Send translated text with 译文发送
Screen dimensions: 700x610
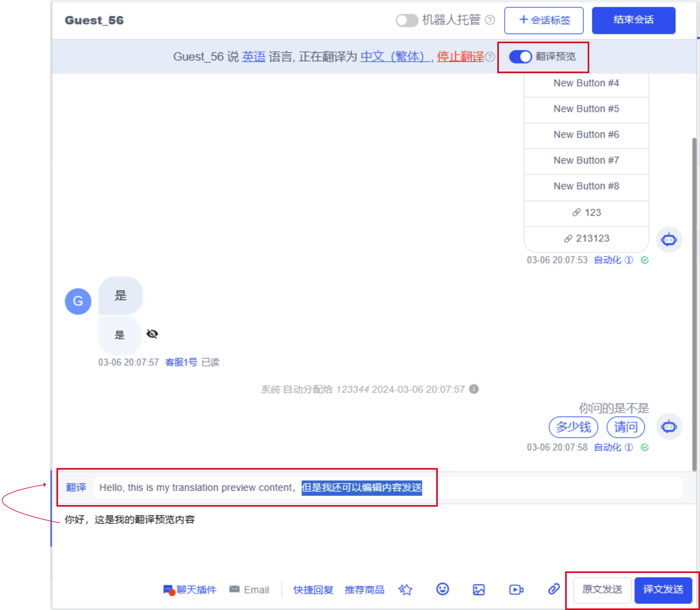point(663,590)
